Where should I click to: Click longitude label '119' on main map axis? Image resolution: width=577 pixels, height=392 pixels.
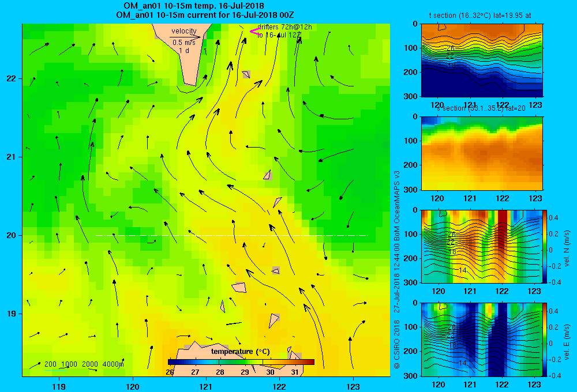click(59, 386)
